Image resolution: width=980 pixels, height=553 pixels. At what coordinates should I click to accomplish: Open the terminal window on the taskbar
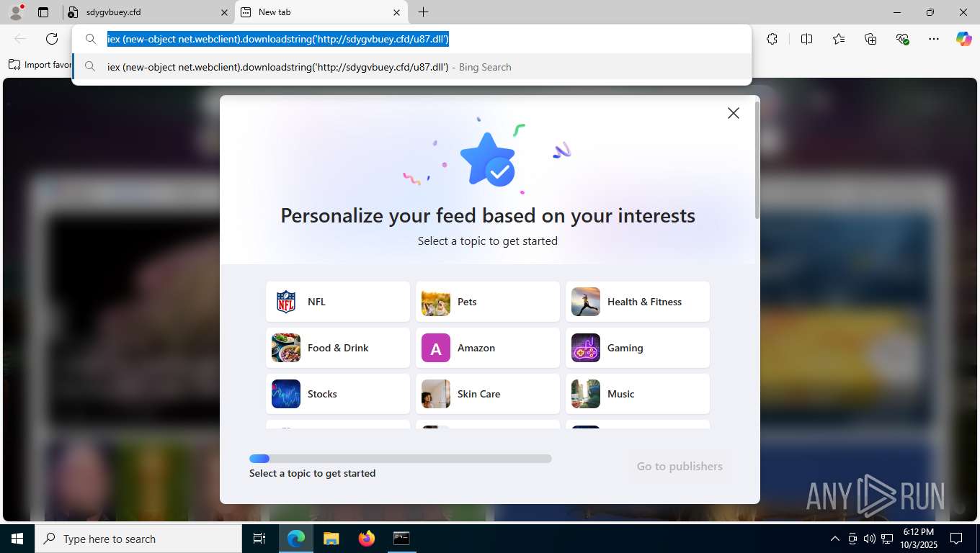401,539
